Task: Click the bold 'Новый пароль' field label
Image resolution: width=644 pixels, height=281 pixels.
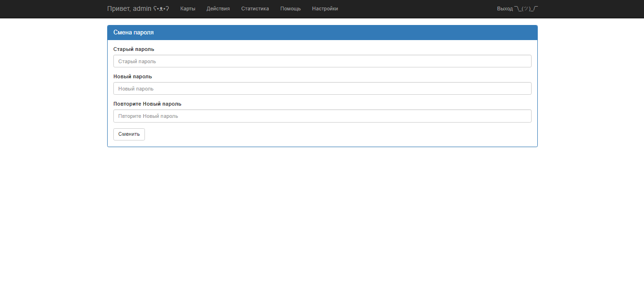Action: tap(133, 76)
